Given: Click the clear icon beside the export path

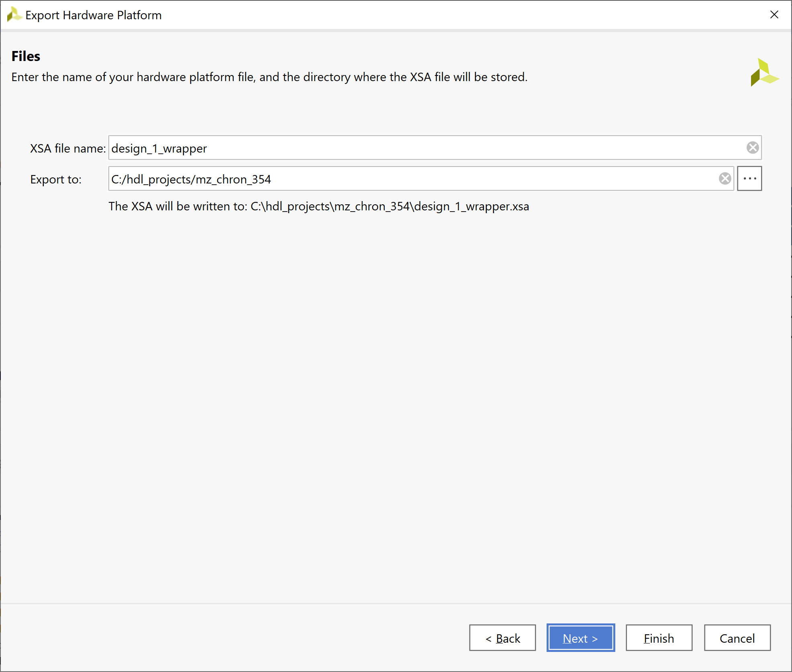Looking at the screenshot, I should tap(724, 179).
